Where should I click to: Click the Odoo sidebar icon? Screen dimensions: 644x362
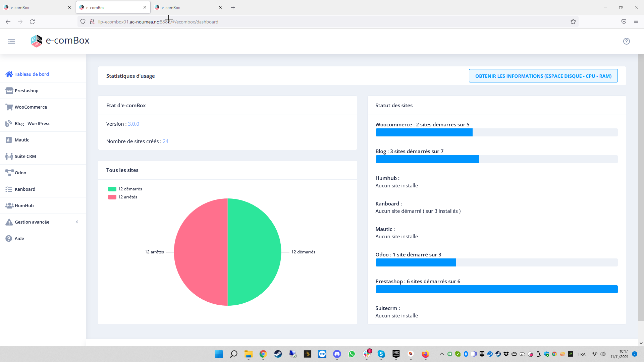pos(9,173)
